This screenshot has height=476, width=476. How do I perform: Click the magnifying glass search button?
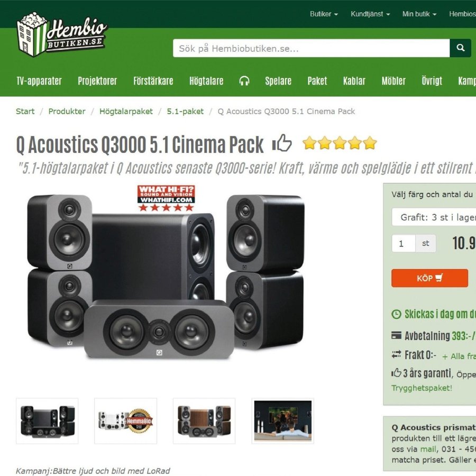pos(460,48)
